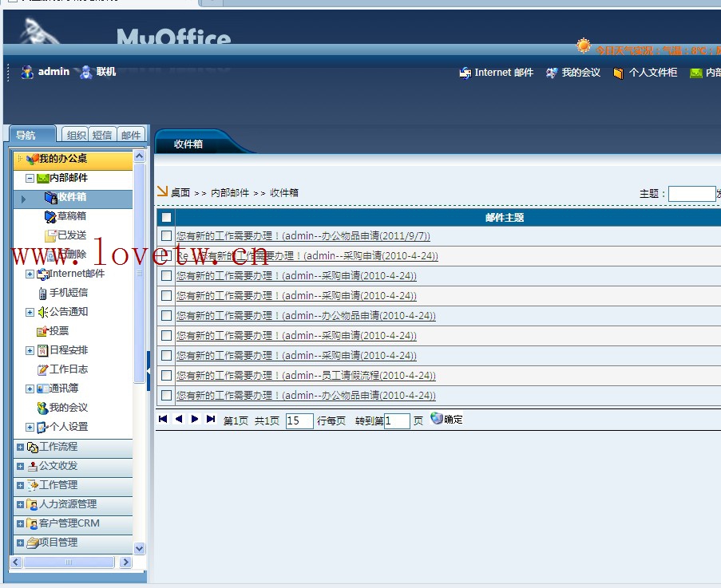Expand the 工作流程 section

point(20,447)
